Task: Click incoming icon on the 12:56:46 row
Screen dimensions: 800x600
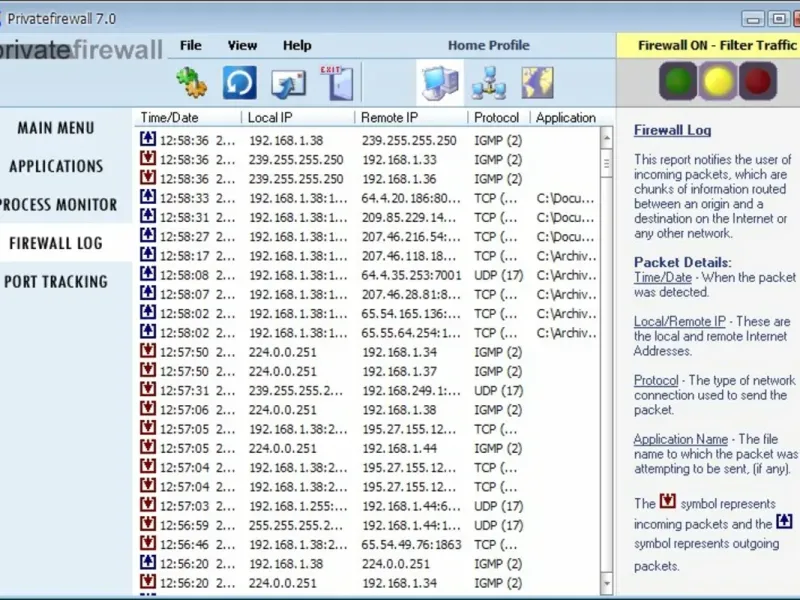Action: (x=148, y=542)
